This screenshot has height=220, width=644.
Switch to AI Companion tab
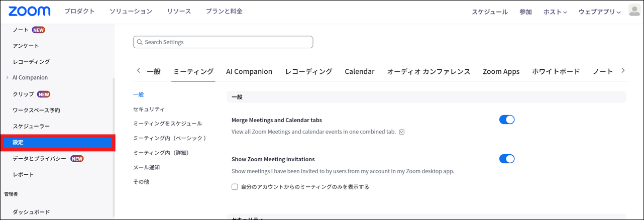click(249, 71)
